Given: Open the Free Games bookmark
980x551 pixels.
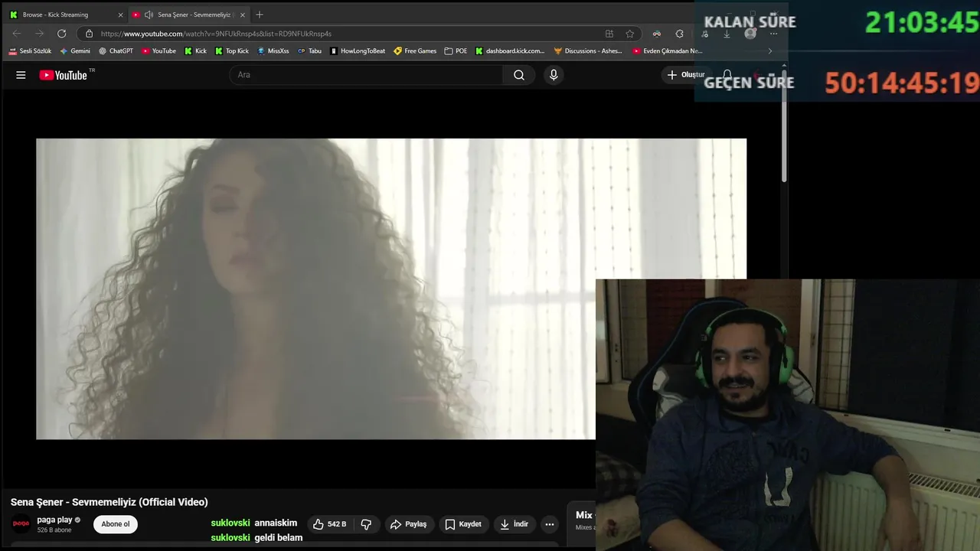Looking at the screenshot, I should coord(415,51).
